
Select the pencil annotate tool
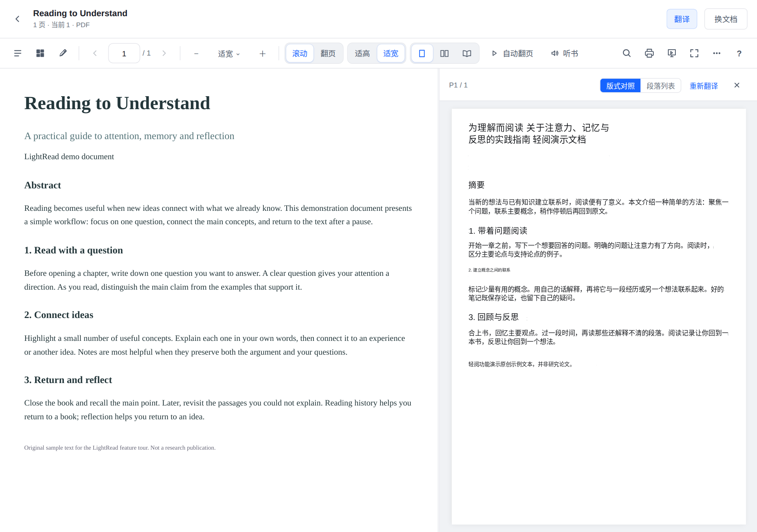[x=63, y=53]
